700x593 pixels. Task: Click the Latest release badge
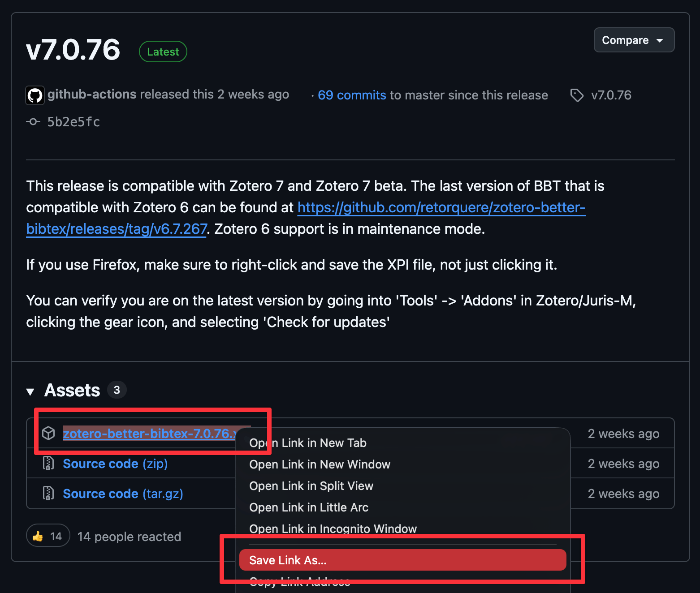pos(163,52)
